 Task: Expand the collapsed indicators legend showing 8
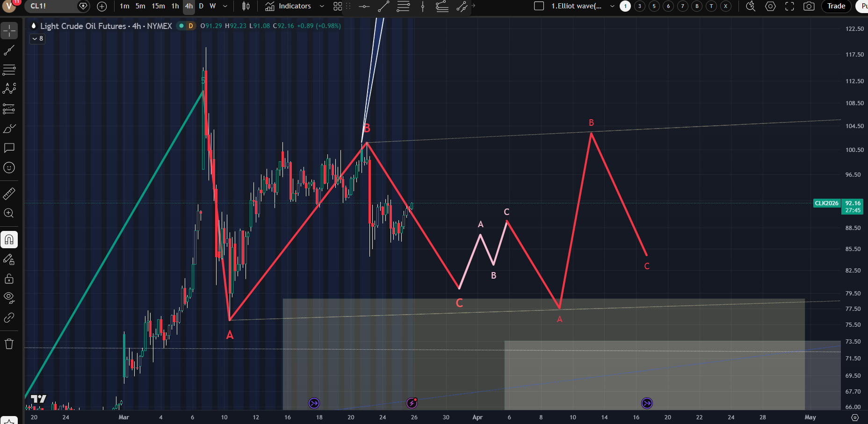pos(37,39)
